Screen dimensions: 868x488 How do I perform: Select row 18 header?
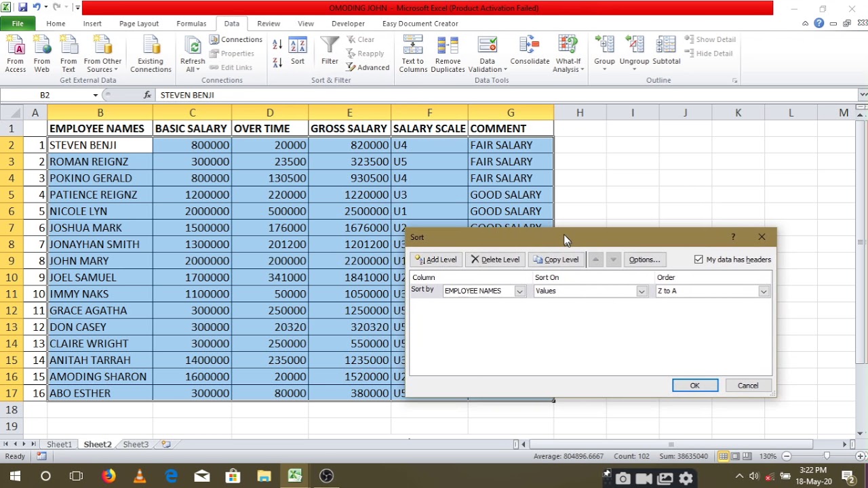tap(11, 409)
